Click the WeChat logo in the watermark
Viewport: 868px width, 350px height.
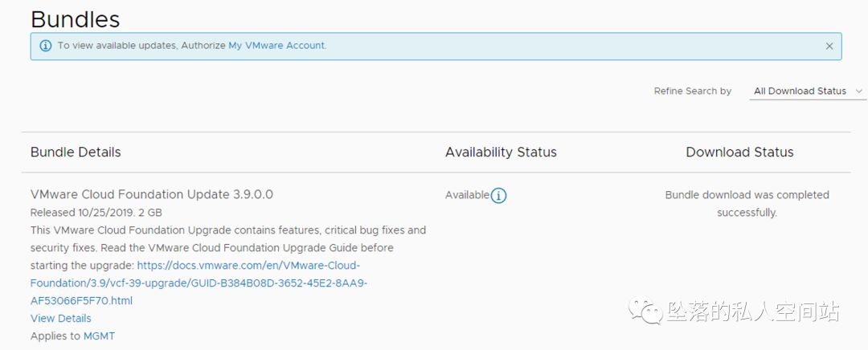pos(648,311)
